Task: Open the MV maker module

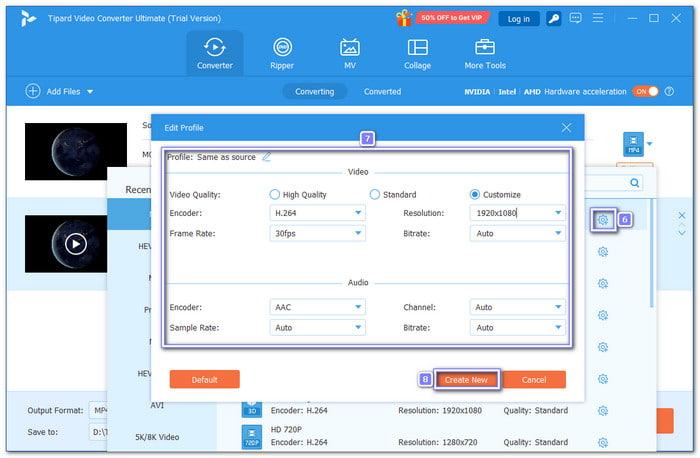Action: pyautogui.click(x=350, y=53)
